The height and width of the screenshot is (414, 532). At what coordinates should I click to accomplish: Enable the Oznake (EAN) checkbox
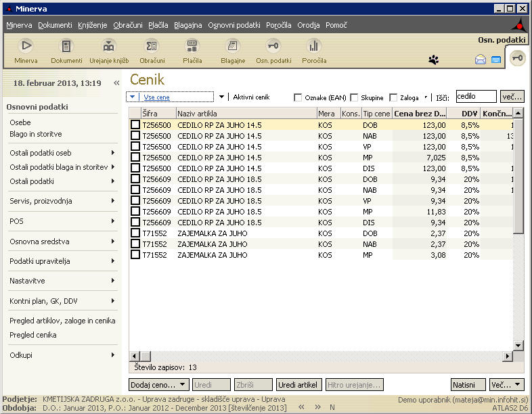point(298,97)
